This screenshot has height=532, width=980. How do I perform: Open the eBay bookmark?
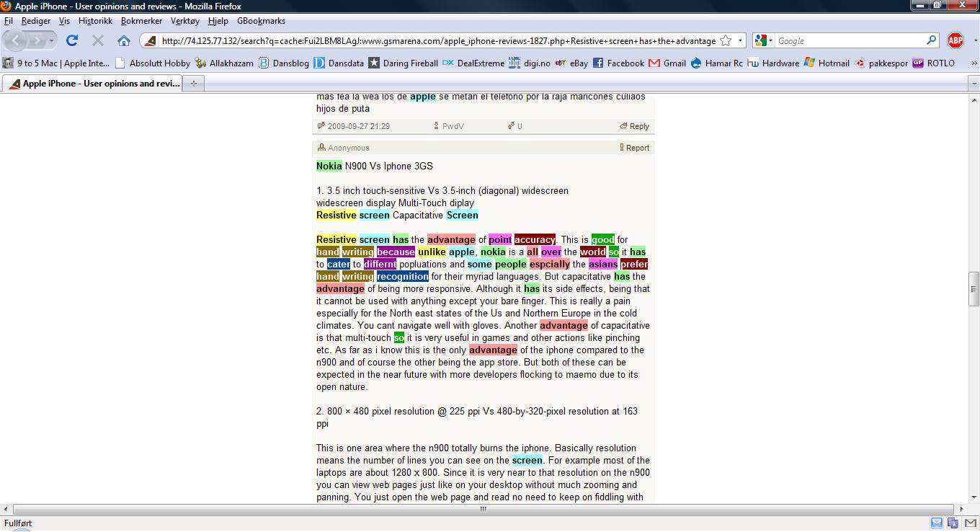(x=572, y=63)
